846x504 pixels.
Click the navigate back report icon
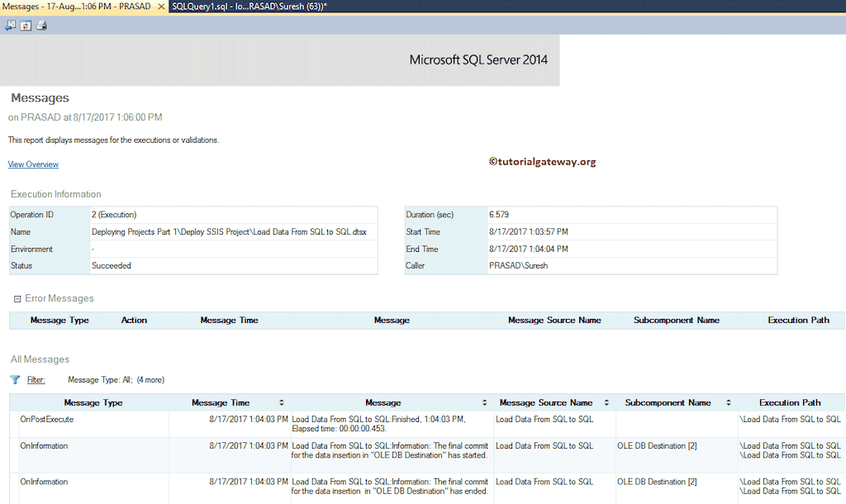tap(10, 26)
